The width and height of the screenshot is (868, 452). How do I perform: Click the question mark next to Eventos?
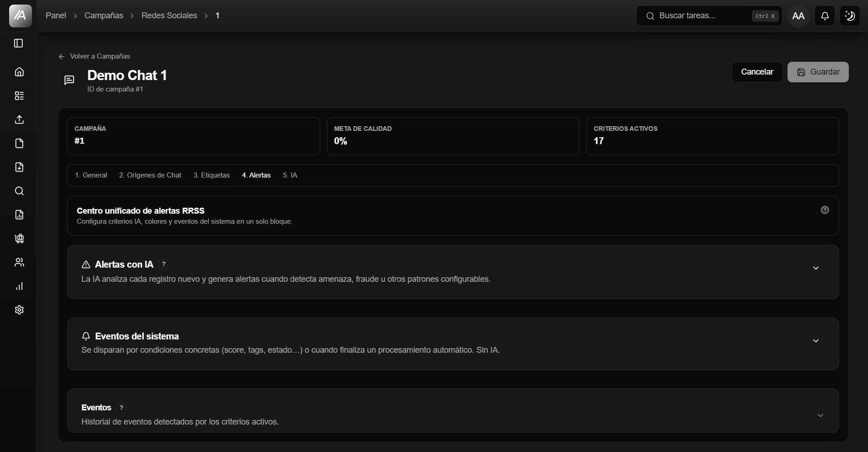(x=121, y=408)
